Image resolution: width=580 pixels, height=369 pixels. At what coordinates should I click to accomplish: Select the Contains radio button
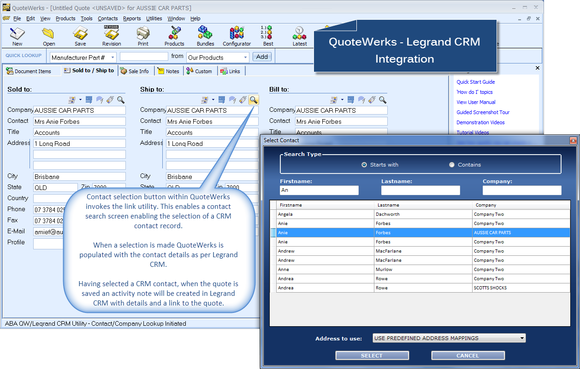[452, 165]
